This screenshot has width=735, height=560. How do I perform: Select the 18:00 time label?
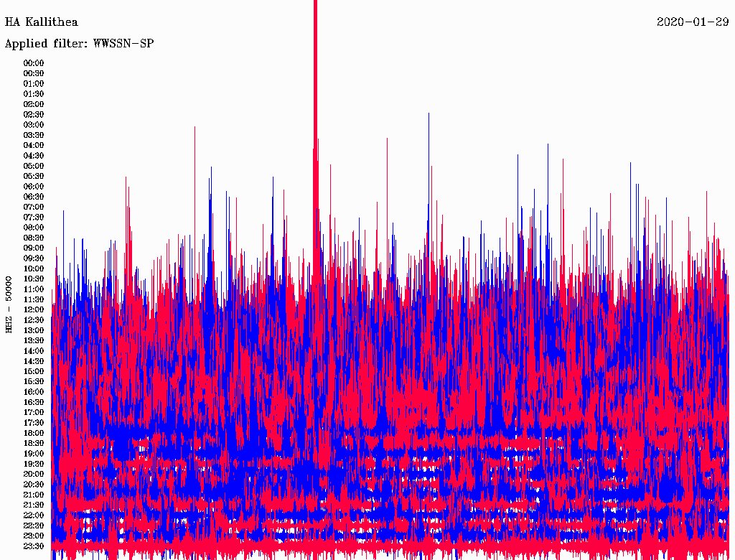click(x=34, y=433)
